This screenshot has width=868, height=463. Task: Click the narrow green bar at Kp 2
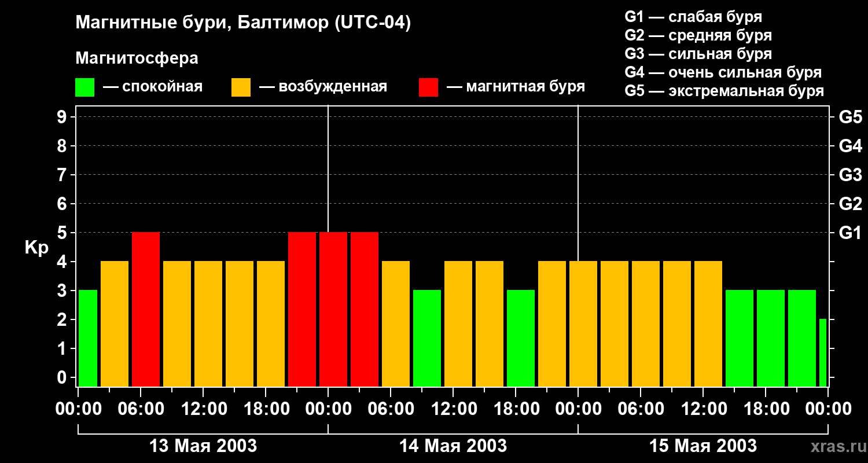pyautogui.click(x=823, y=352)
